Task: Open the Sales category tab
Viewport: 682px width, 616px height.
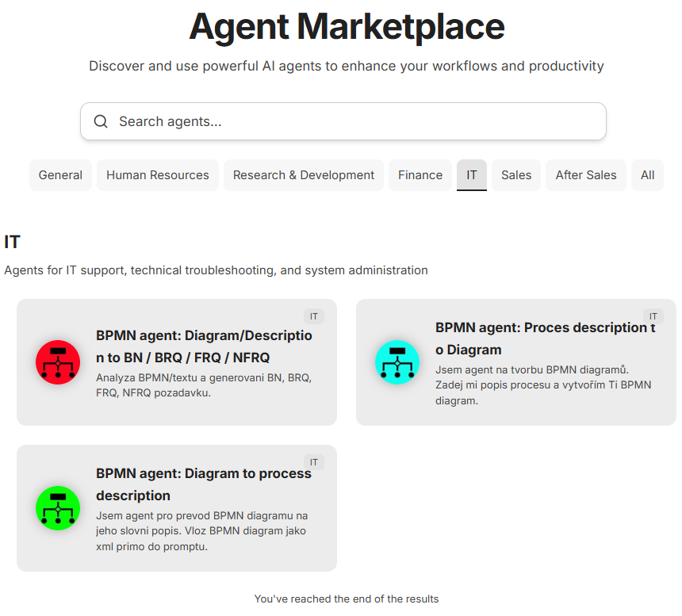Action: click(516, 175)
